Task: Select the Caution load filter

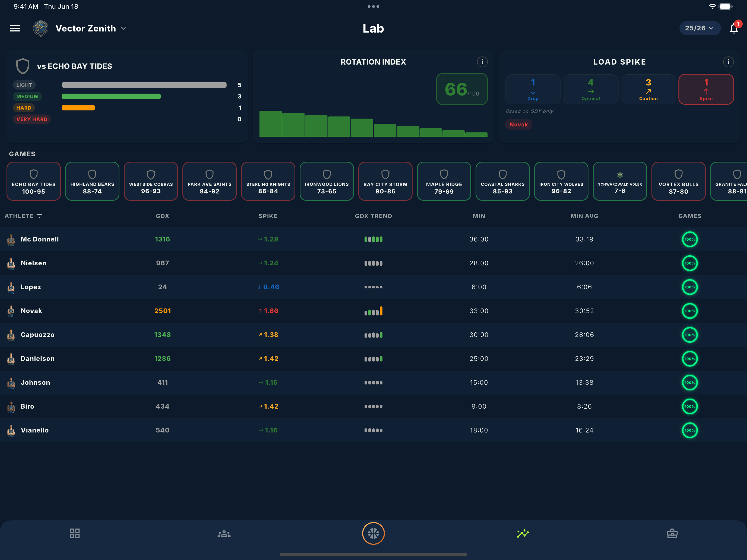Action: [x=648, y=89]
